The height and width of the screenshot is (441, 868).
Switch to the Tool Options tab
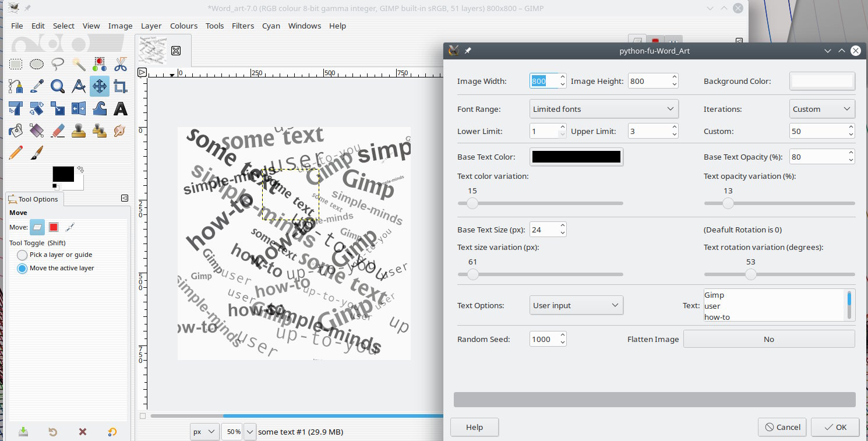tap(34, 199)
